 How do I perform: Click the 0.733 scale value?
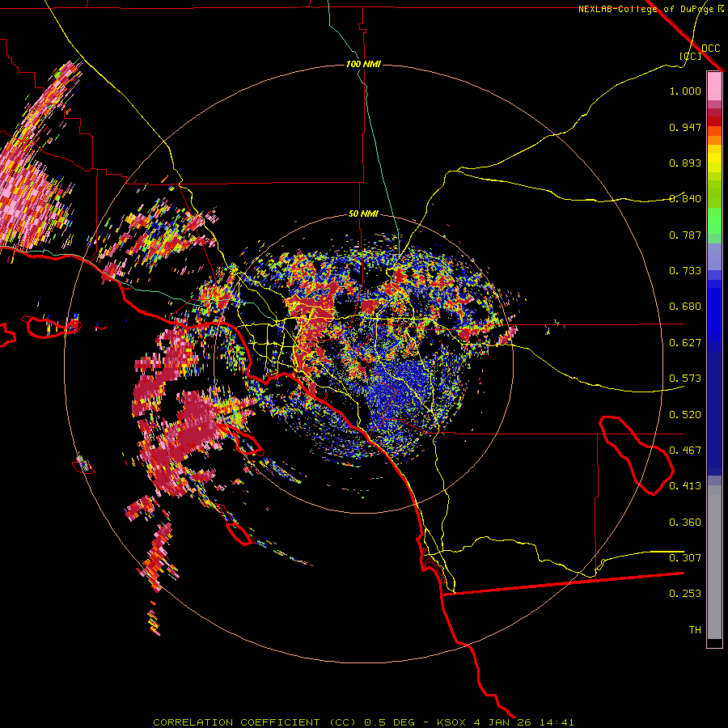685,271
